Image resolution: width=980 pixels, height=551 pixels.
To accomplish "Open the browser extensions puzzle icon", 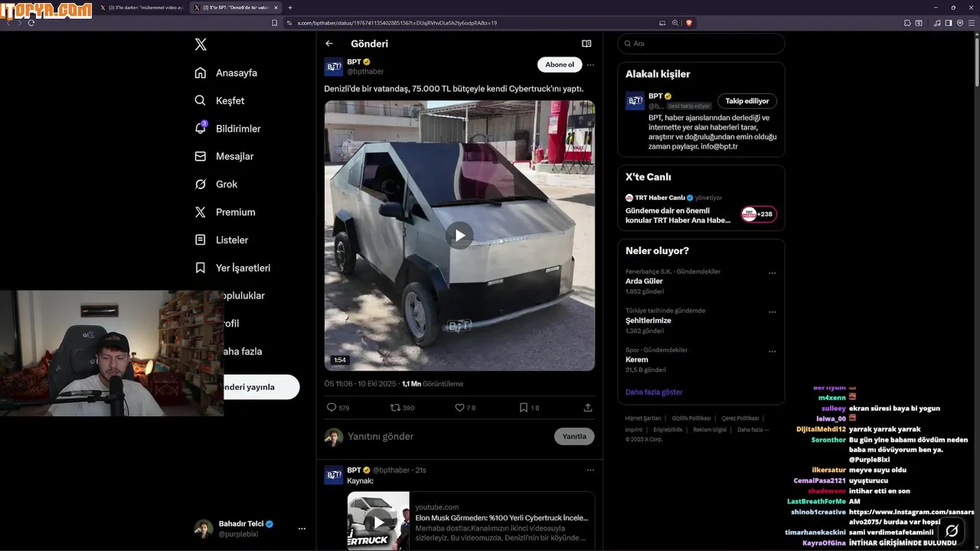I will point(906,23).
